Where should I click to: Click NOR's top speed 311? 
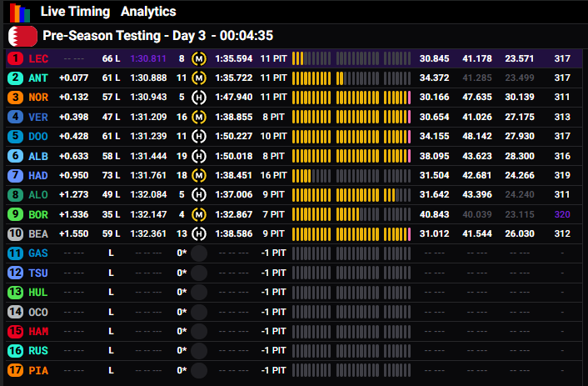pos(562,98)
